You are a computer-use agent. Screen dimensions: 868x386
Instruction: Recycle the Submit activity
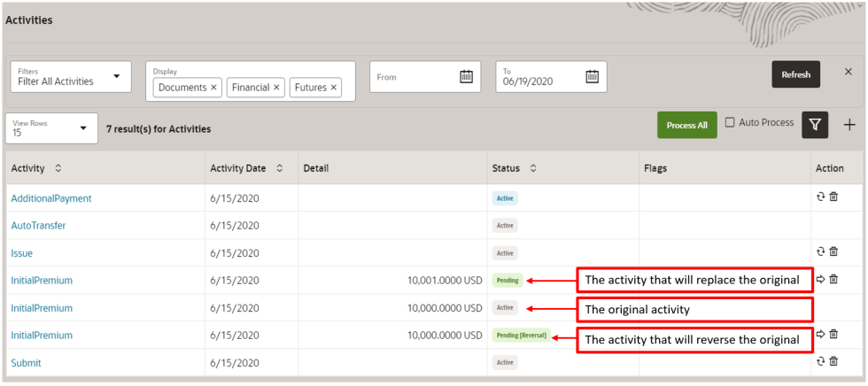[x=822, y=361]
